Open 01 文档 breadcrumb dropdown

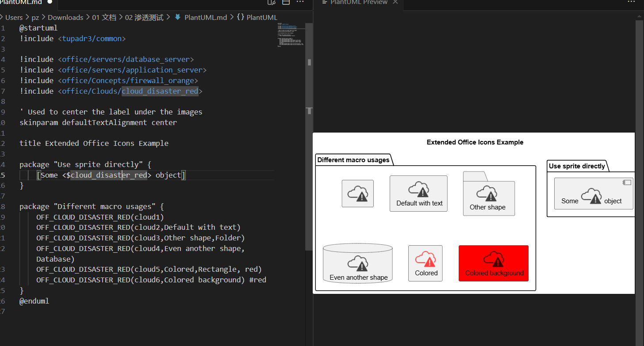coord(104,17)
